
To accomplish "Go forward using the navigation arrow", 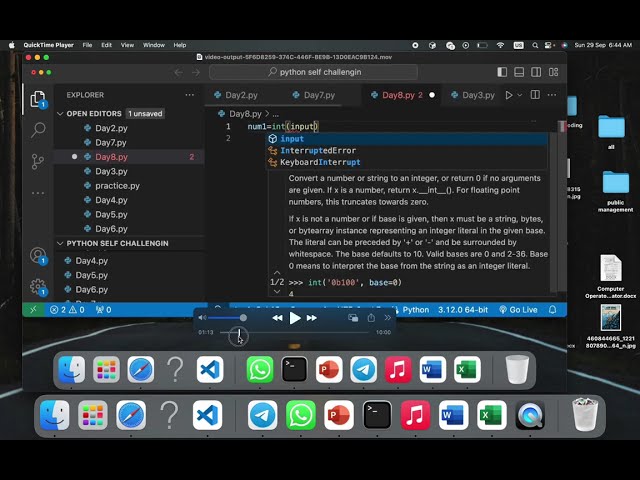I will point(196,72).
